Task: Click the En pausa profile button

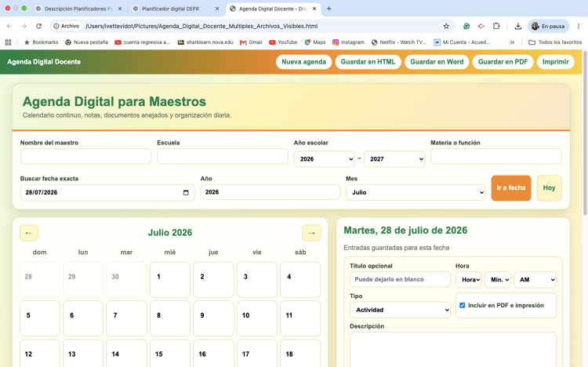Action: click(548, 26)
